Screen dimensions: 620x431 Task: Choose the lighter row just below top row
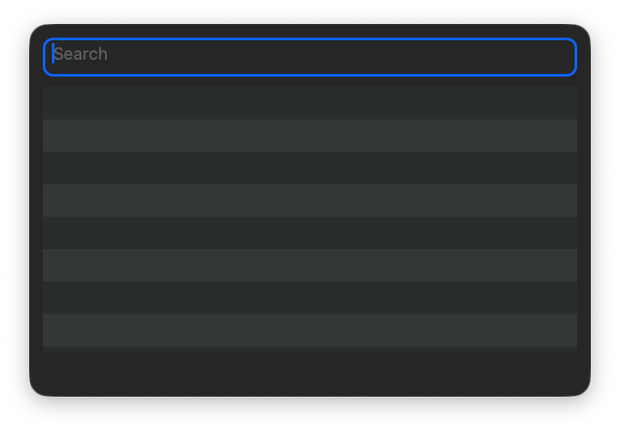tap(310, 136)
